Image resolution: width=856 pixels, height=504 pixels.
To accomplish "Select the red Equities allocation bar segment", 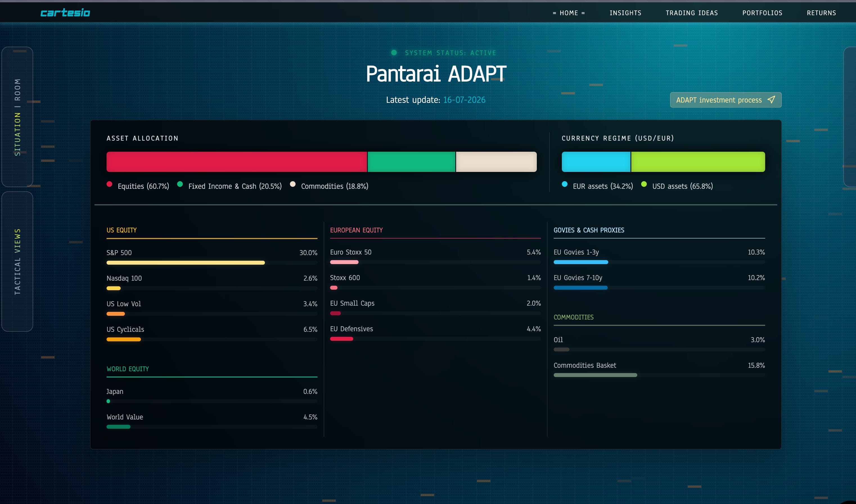I will coord(236,162).
